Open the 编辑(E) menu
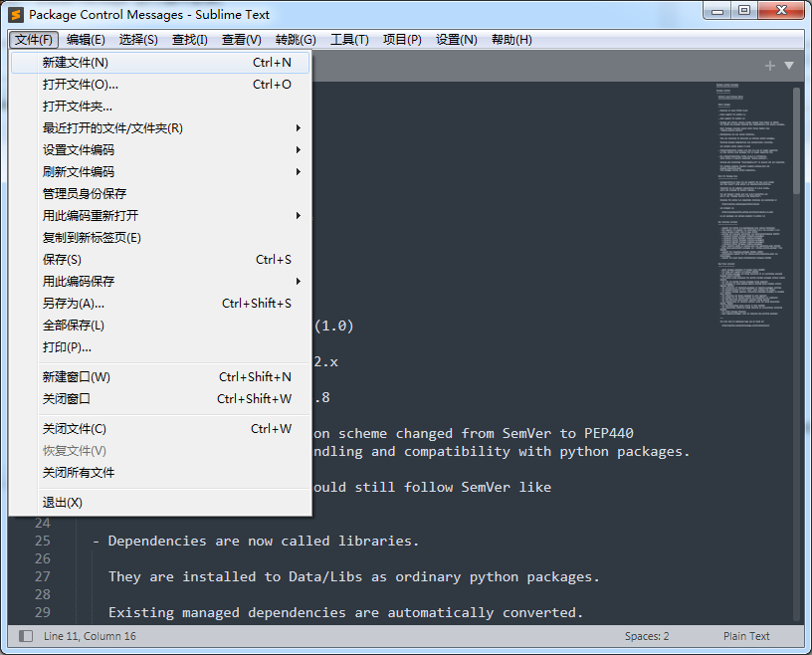Screen dimensions: 812x655 [x=85, y=40]
